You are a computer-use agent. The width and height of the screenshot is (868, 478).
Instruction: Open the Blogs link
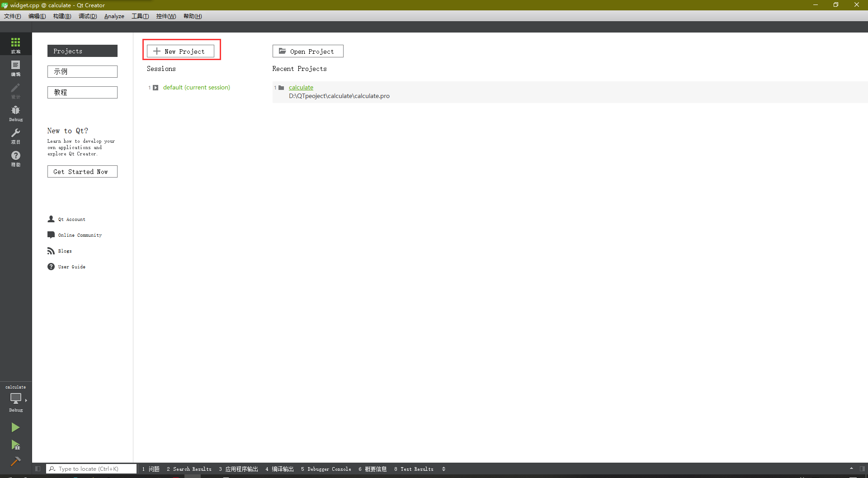(65, 251)
